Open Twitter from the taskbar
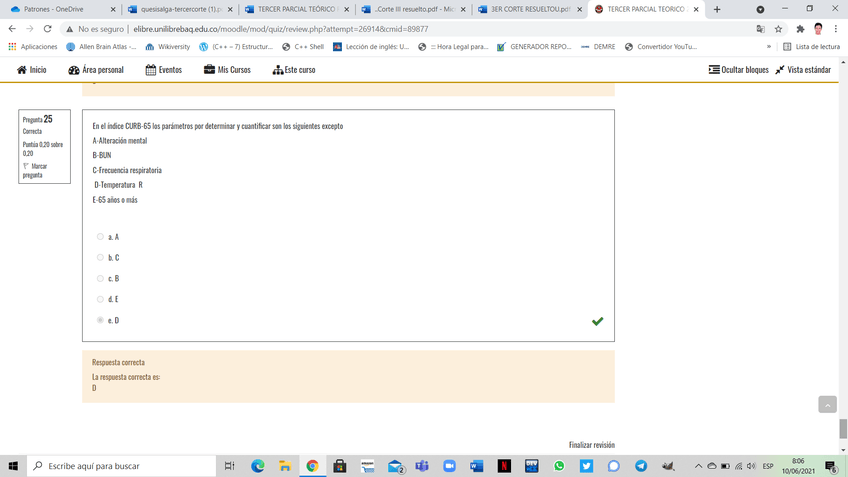848x477 pixels. click(586, 466)
